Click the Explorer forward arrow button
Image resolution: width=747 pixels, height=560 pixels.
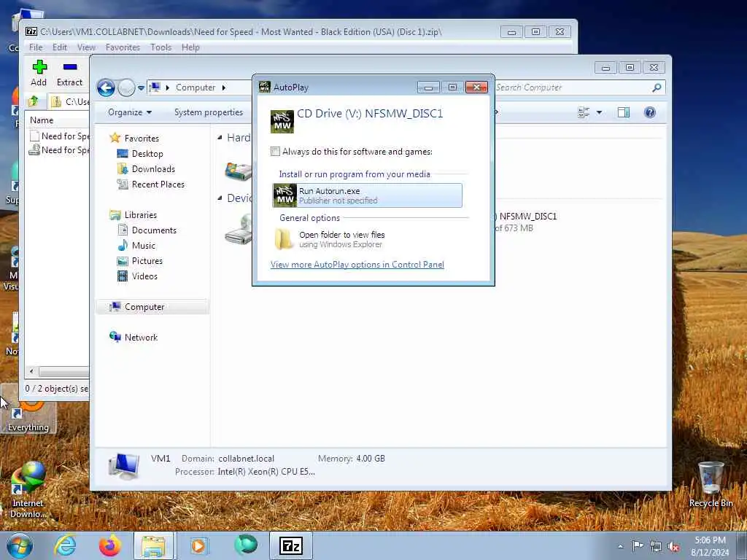[x=126, y=87]
